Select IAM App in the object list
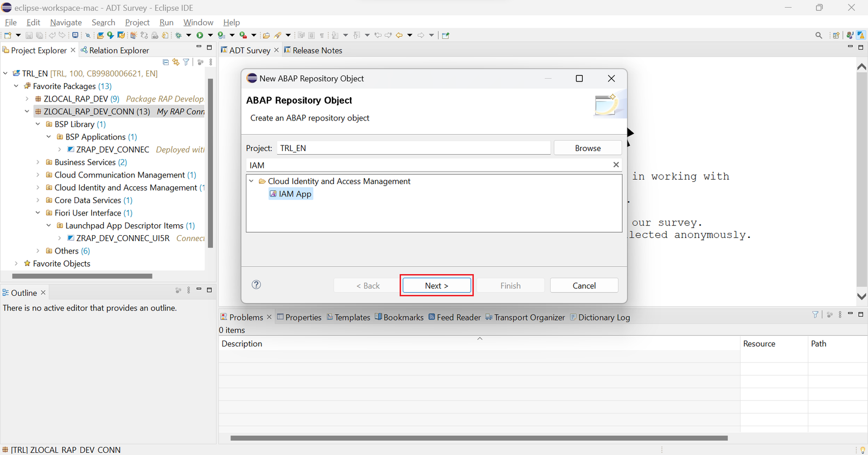This screenshot has width=868, height=455. point(291,194)
